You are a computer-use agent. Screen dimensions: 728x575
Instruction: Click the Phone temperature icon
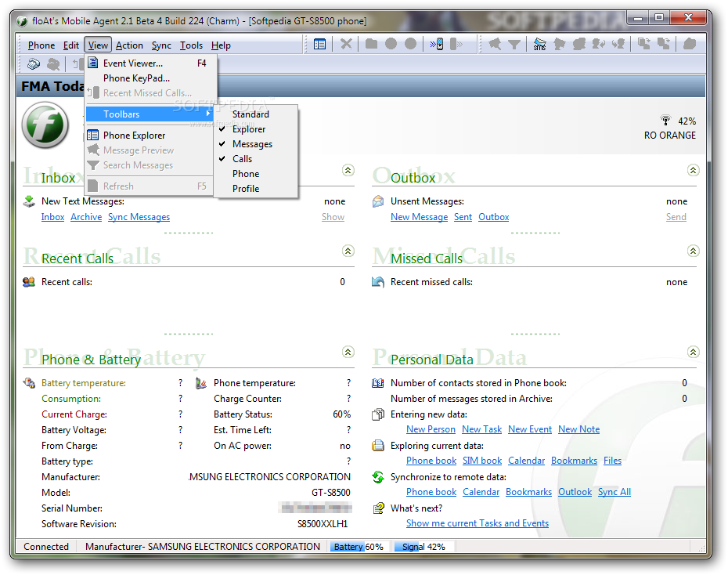point(201,383)
